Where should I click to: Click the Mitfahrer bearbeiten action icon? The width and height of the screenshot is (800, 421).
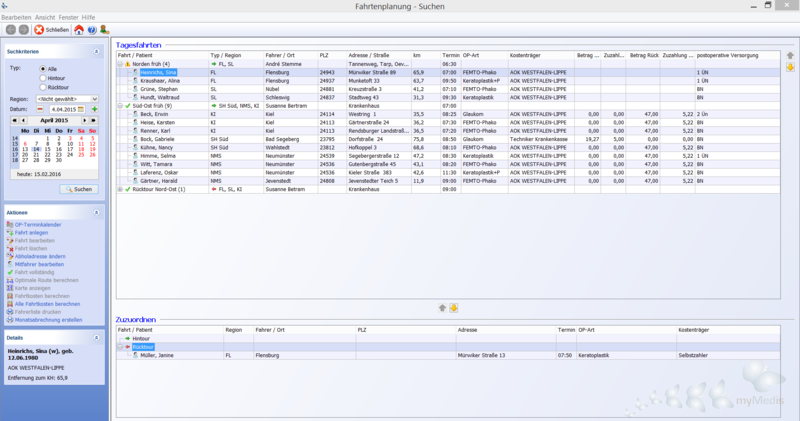(x=10, y=264)
